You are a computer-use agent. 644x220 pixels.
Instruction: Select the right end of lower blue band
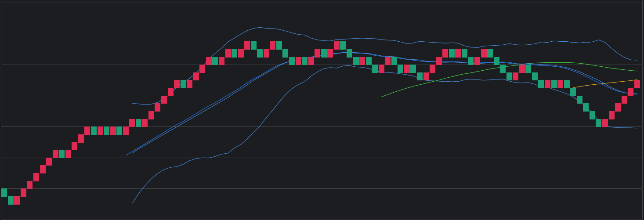point(637,128)
